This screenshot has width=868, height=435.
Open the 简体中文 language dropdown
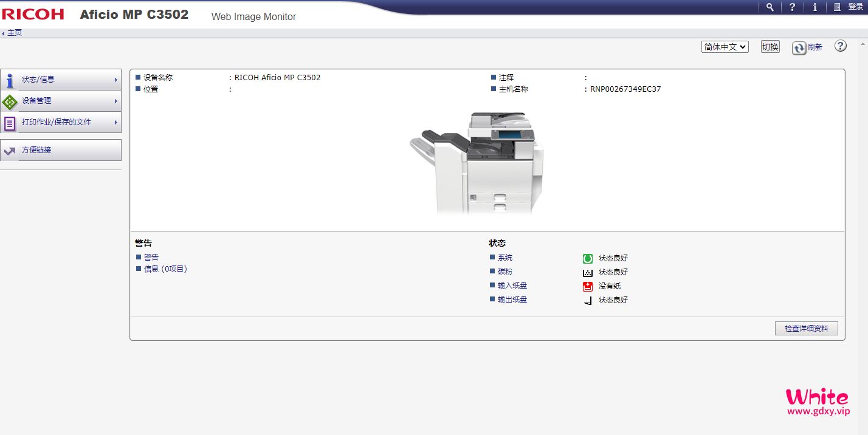725,47
